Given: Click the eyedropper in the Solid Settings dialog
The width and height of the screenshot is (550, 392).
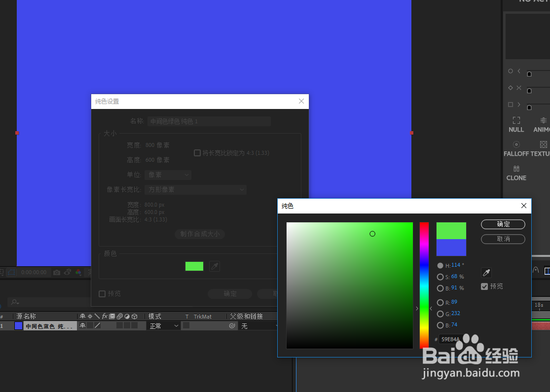Looking at the screenshot, I should coord(214,266).
